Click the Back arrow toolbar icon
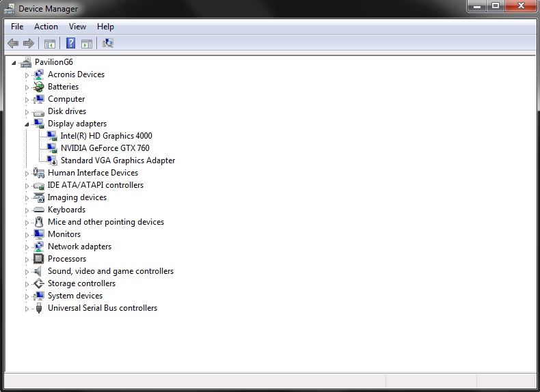This screenshot has width=540, height=392. click(x=13, y=43)
